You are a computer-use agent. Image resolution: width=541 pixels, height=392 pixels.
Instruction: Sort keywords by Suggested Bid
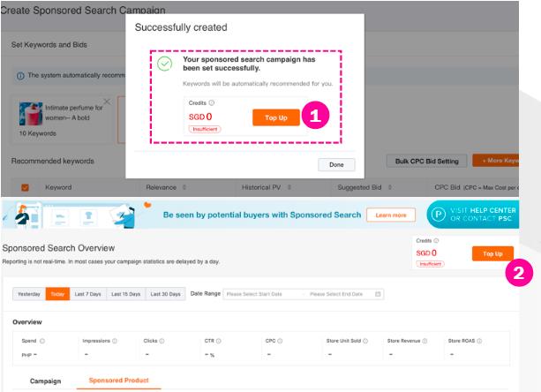click(x=384, y=187)
